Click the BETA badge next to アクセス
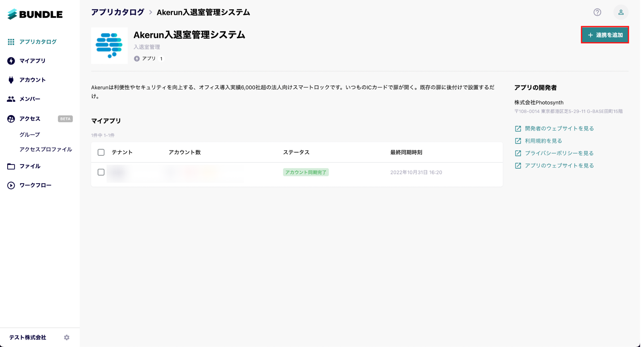644x347 pixels. pyautogui.click(x=65, y=119)
